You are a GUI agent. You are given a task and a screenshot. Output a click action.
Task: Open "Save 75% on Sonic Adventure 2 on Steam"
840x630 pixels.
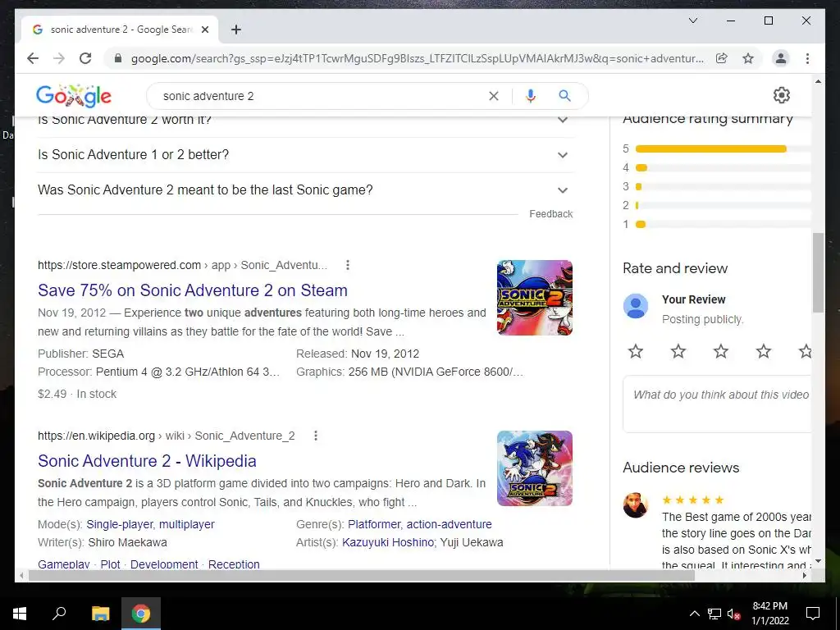tap(192, 290)
